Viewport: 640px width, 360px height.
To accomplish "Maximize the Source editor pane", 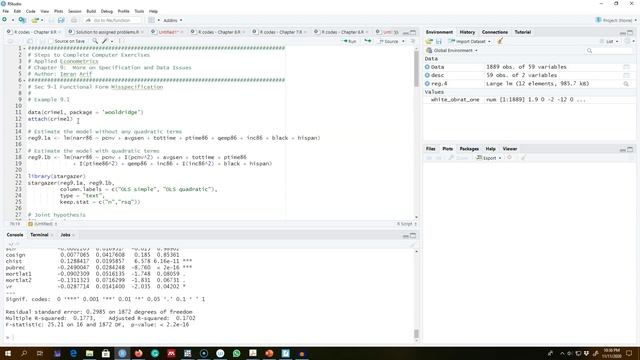I will (413, 32).
